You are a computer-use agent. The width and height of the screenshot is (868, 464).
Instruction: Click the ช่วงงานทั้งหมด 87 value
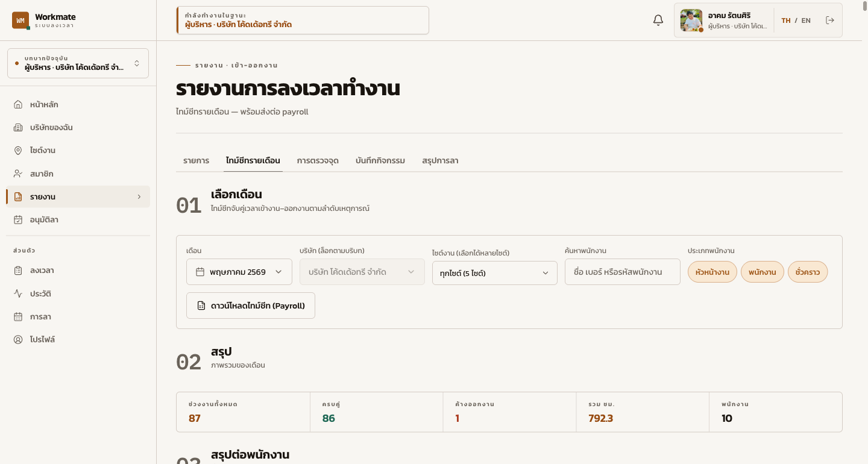pos(195,418)
